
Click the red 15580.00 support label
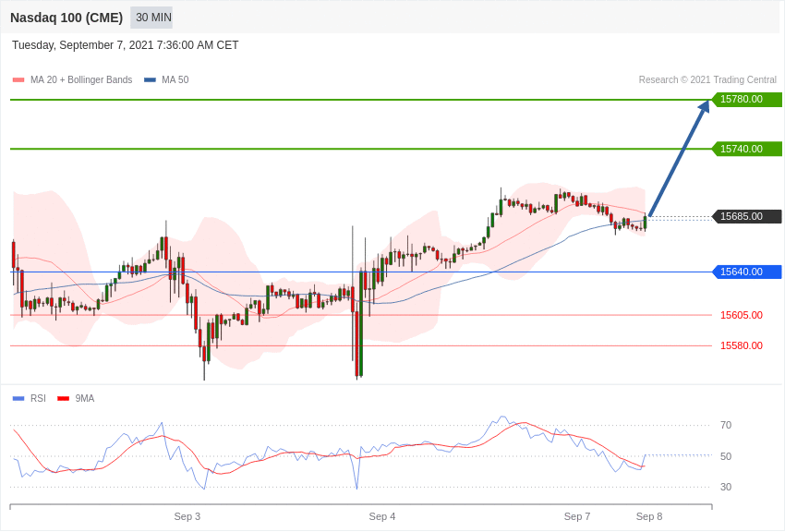point(742,345)
